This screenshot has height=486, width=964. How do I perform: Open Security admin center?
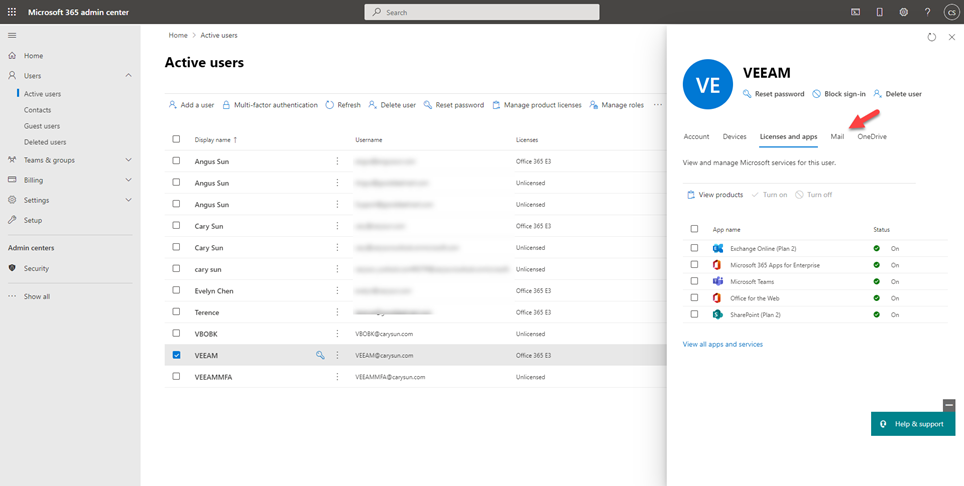coord(36,268)
